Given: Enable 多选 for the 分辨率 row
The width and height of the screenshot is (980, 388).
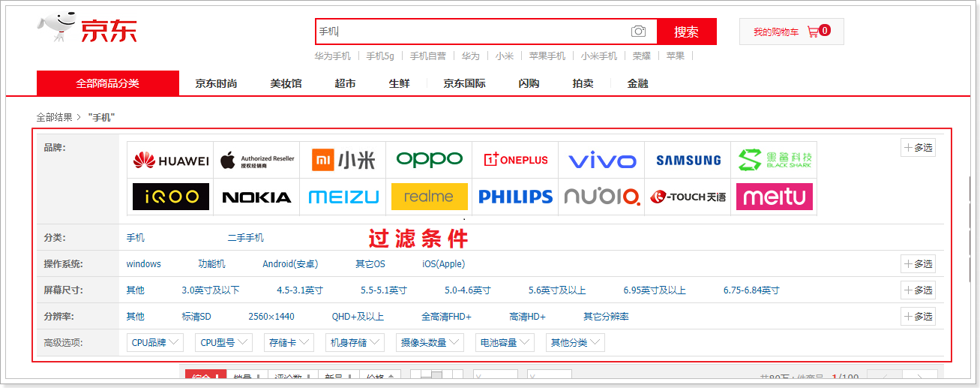Looking at the screenshot, I should tap(918, 317).
